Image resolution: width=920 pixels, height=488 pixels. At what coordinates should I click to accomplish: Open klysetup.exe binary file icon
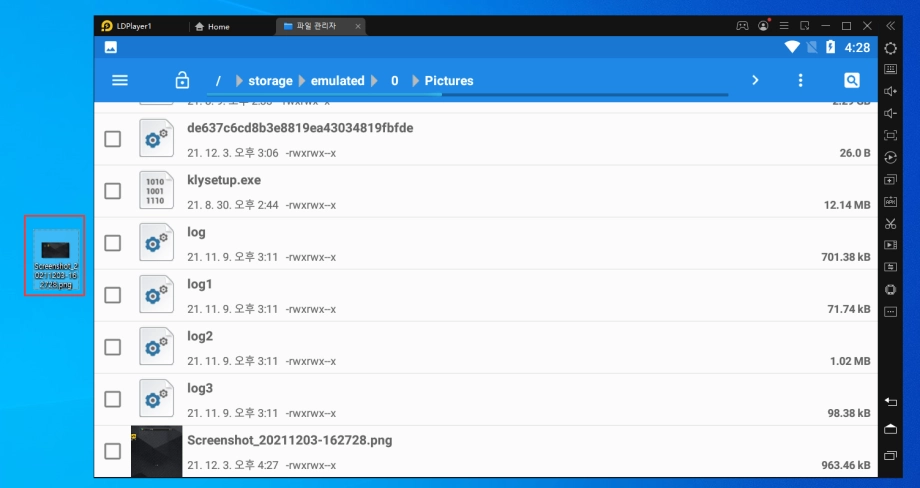pos(156,190)
